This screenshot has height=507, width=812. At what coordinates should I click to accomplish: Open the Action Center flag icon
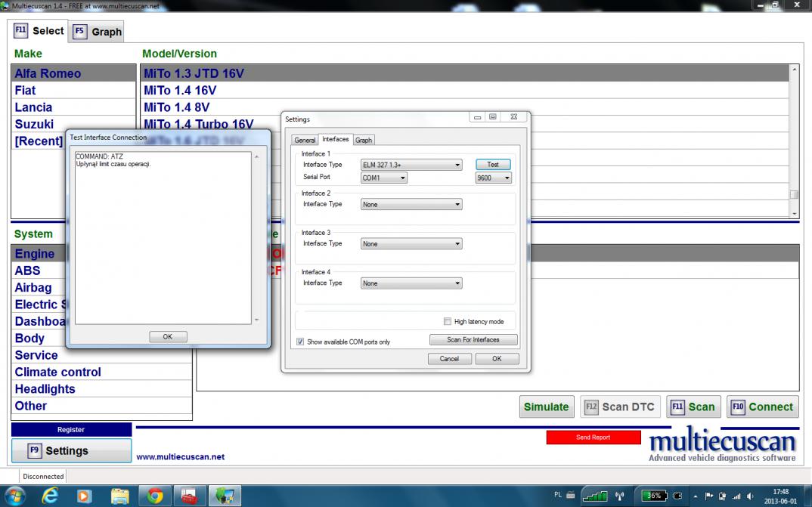pyautogui.click(x=709, y=496)
